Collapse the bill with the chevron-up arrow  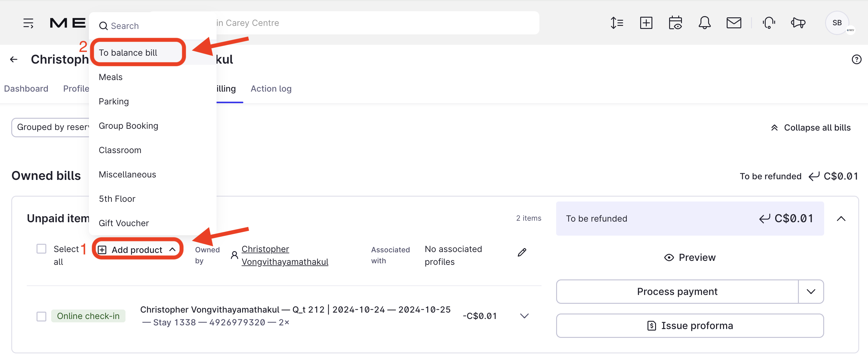tap(841, 219)
